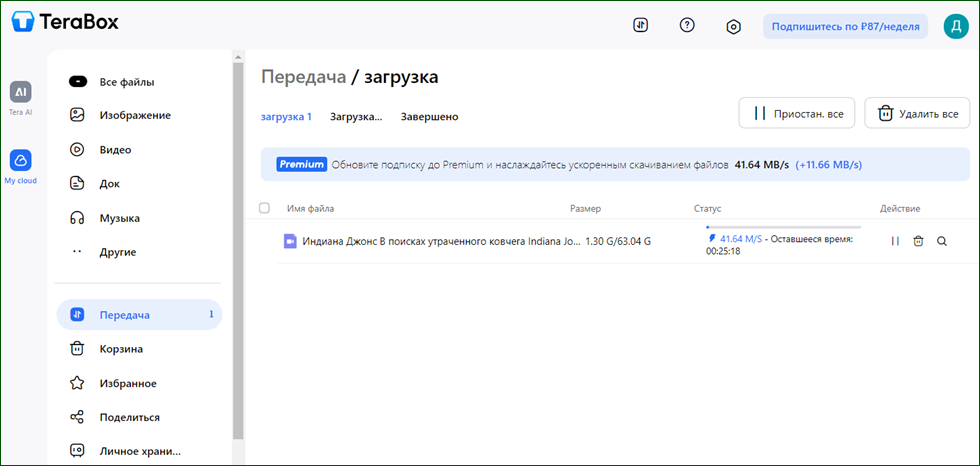Image resolution: width=980 pixels, height=466 pixels.
Task: Click Подпишитесь по ₽87/неделя button
Action: [x=846, y=26]
